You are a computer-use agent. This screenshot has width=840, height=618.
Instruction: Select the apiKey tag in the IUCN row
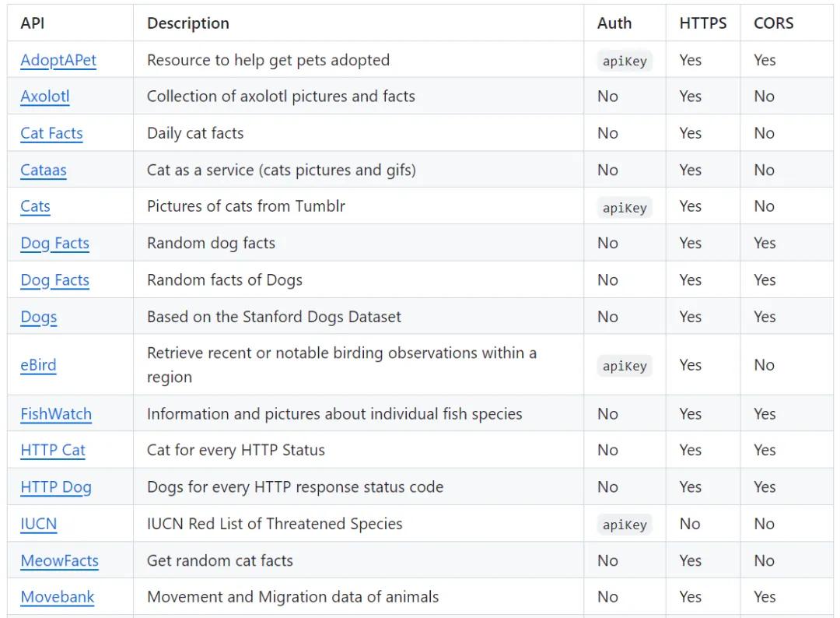(625, 525)
